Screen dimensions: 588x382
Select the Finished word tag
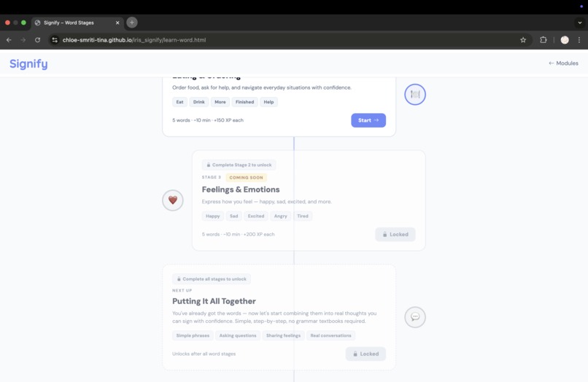click(x=244, y=102)
